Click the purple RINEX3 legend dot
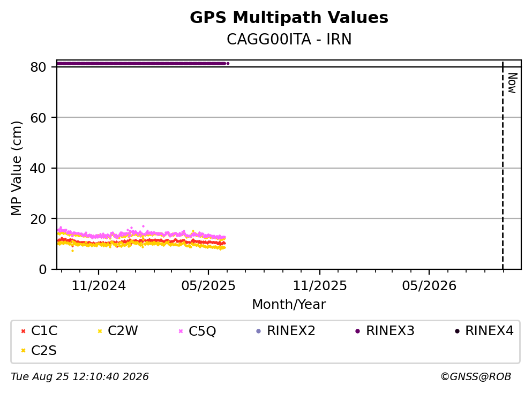Screen dimensions: 532x393 pos(357,331)
